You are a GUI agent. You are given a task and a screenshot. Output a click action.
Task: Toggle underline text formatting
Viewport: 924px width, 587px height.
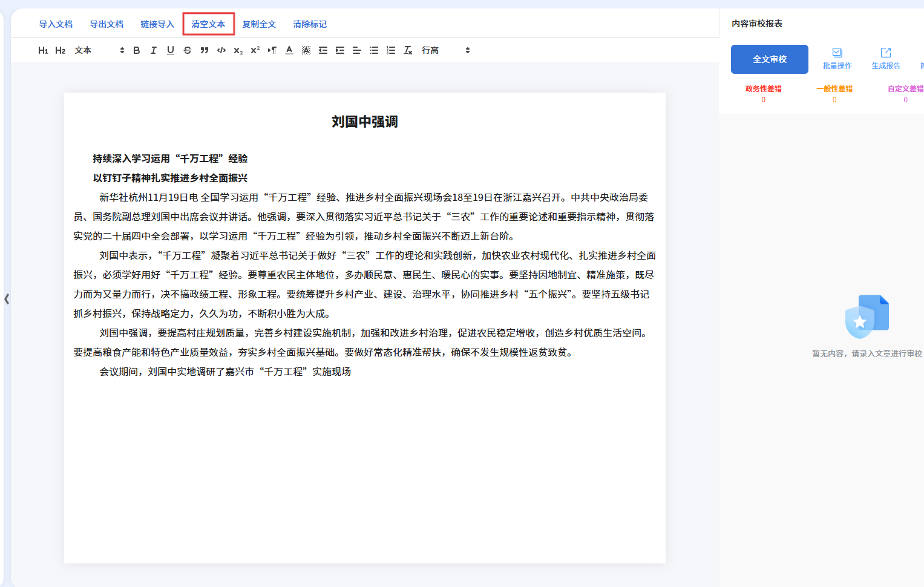[171, 50]
